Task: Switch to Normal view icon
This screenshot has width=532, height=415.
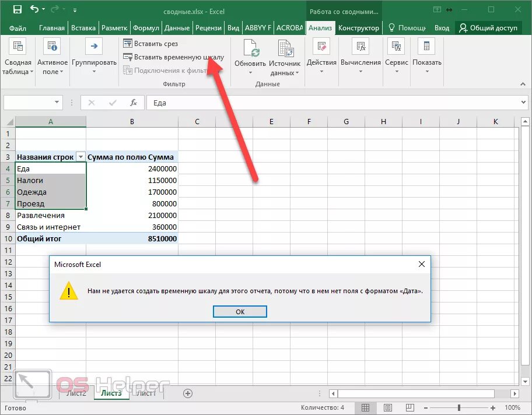Action: pyautogui.click(x=365, y=407)
